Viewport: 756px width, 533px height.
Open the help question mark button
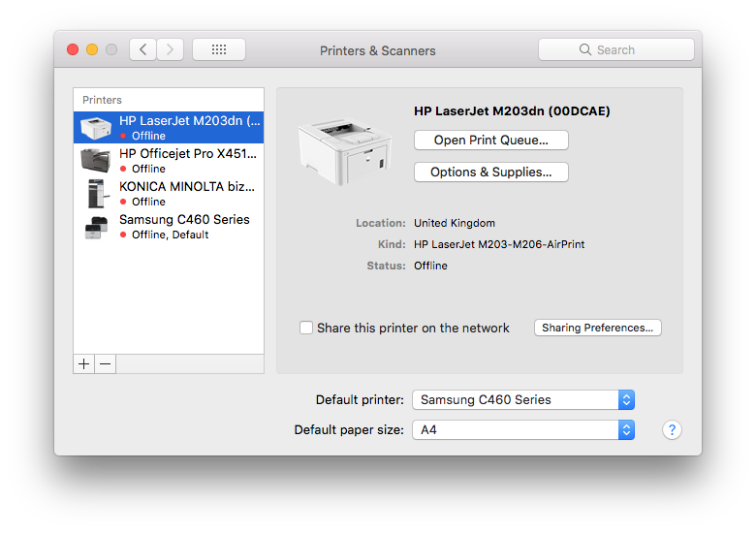click(x=672, y=430)
